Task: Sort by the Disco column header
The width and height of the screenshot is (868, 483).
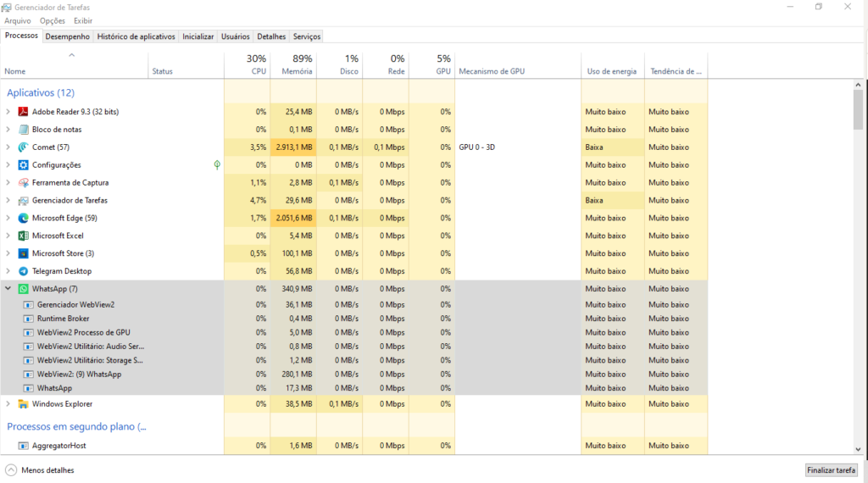Action: pyautogui.click(x=339, y=65)
